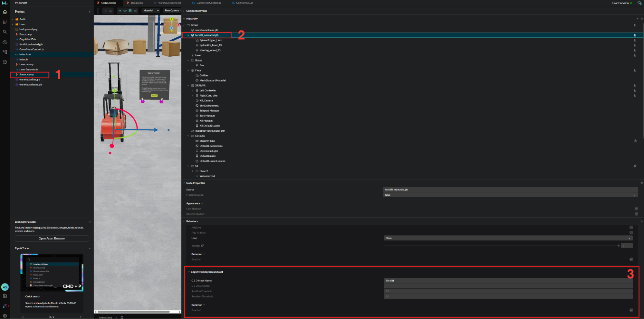This screenshot has width=644, height=319.
Task: Click the cloud publish icon in sidebar
Action: pos(5,42)
